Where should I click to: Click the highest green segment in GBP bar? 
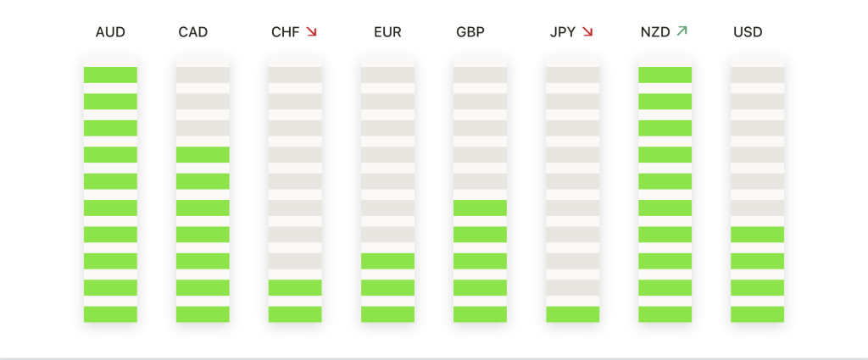click(480, 208)
